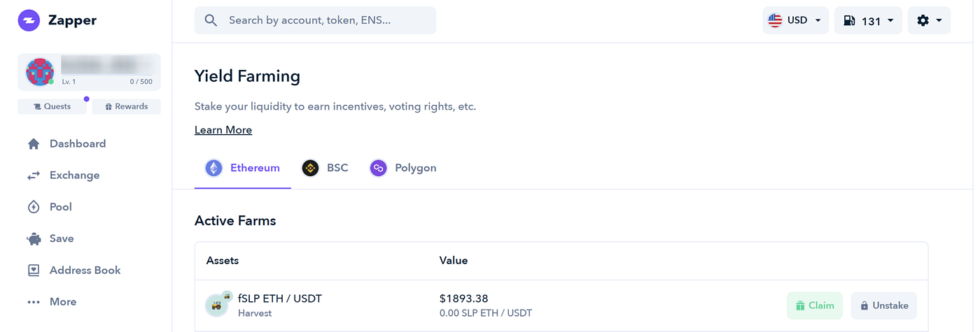
Task: Follow the Learn More link
Action: point(223,130)
